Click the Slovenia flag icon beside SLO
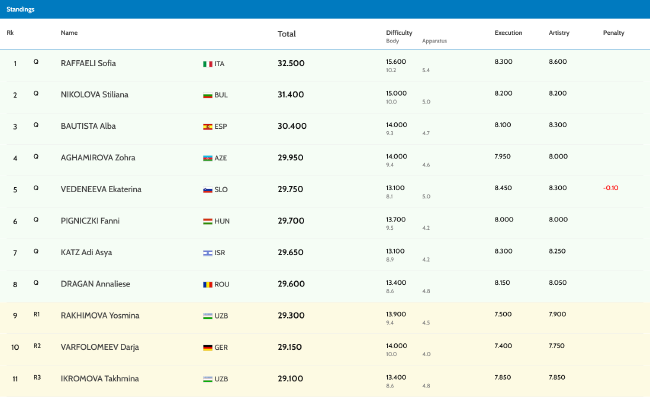 pyautogui.click(x=208, y=190)
